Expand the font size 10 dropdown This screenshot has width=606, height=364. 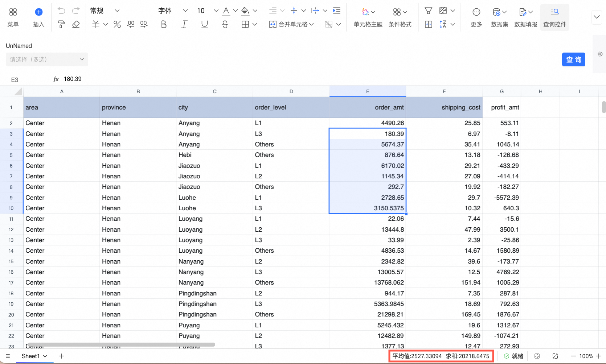point(216,11)
